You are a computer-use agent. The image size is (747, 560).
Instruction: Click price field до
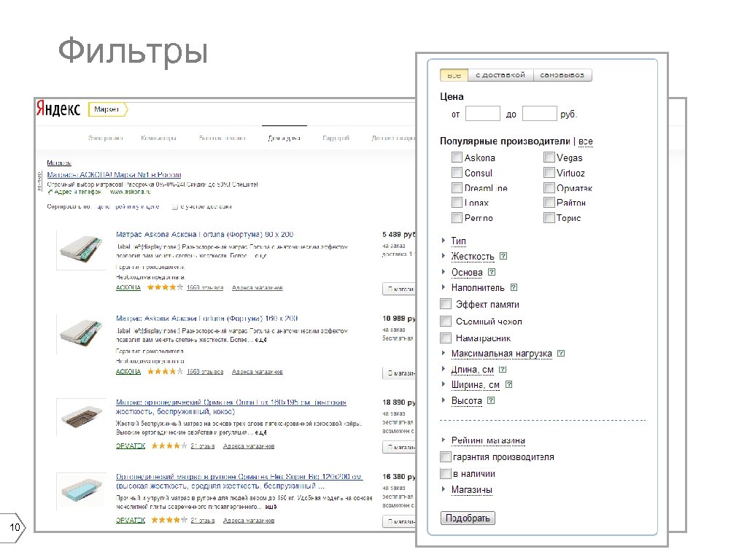coord(540,114)
